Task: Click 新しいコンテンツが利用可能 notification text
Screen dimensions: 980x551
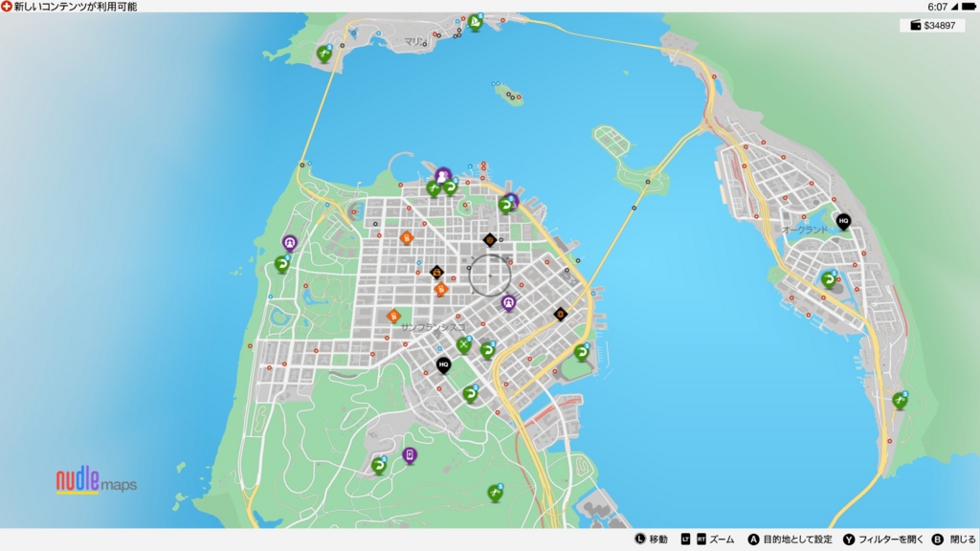Action: click(76, 7)
